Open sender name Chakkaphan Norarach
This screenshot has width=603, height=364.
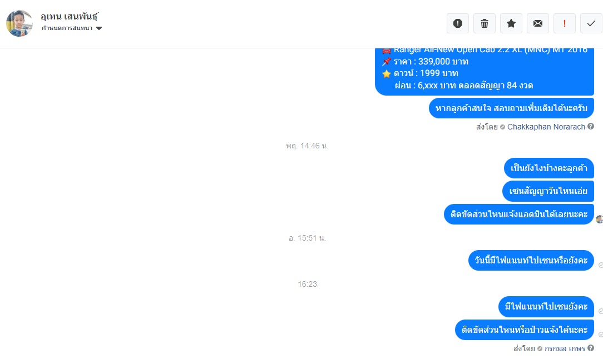pyautogui.click(x=546, y=127)
